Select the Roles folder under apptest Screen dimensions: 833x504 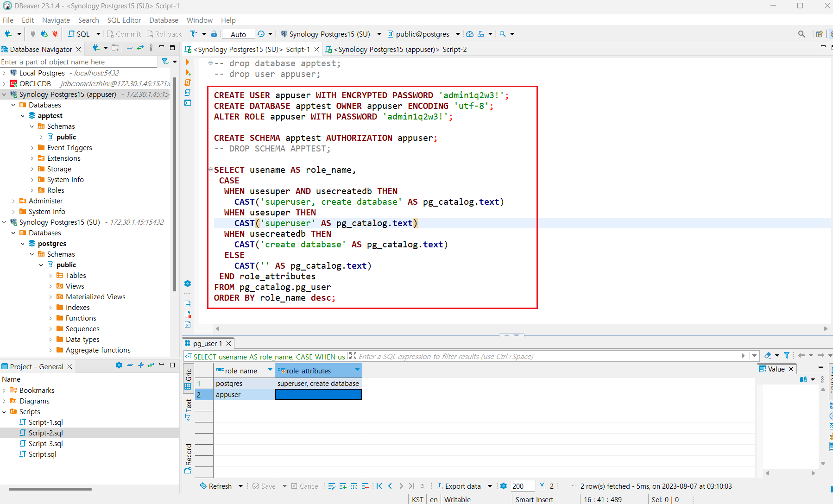[56, 190]
